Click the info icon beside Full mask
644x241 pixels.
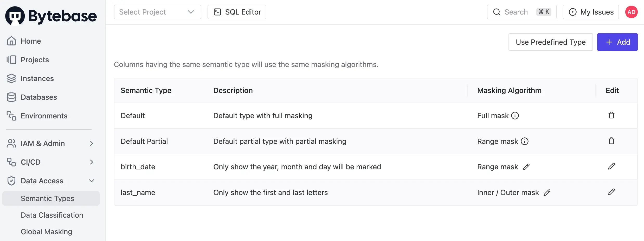click(x=515, y=116)
